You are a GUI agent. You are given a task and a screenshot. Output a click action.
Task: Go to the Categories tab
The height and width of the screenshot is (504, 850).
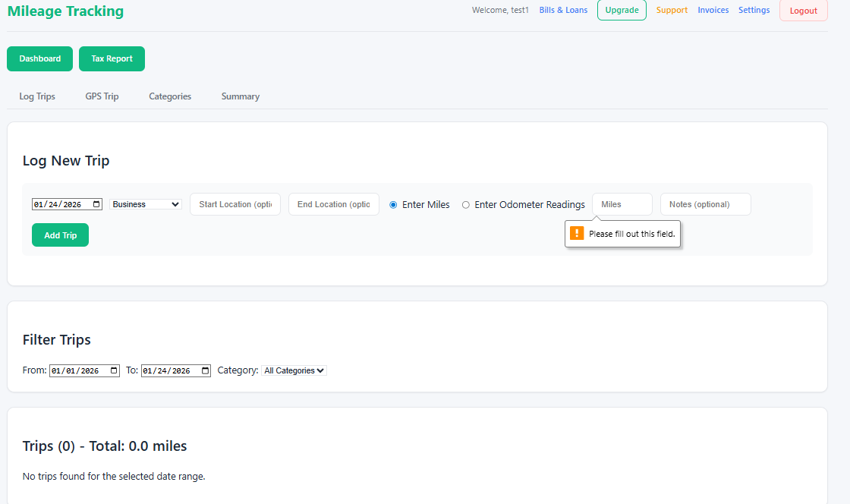point(170,96)
